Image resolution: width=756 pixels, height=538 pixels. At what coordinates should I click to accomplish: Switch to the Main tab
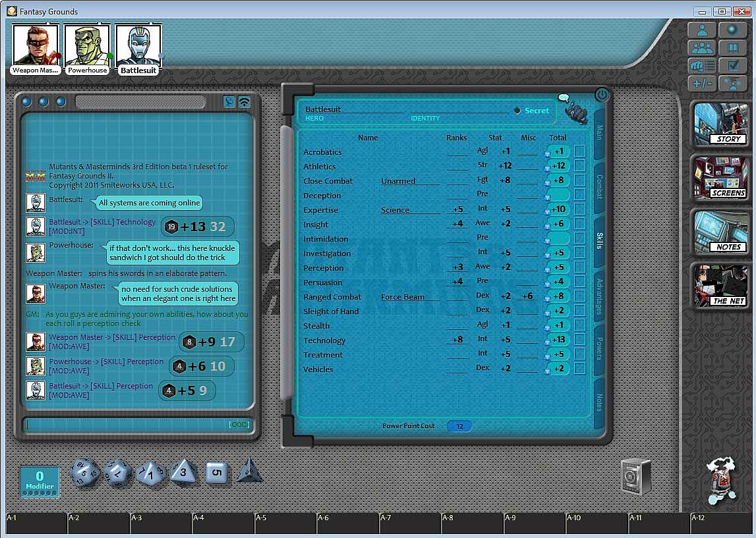599,133
